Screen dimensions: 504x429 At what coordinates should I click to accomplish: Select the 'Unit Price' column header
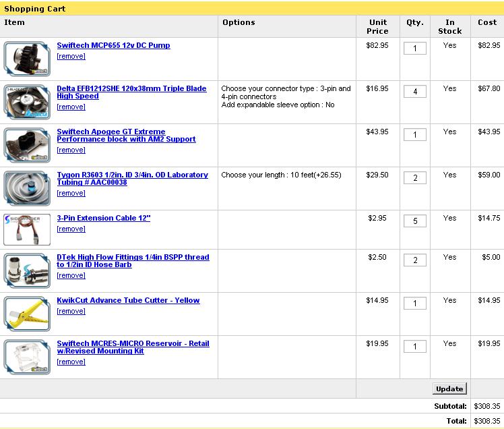pos(378,27)
